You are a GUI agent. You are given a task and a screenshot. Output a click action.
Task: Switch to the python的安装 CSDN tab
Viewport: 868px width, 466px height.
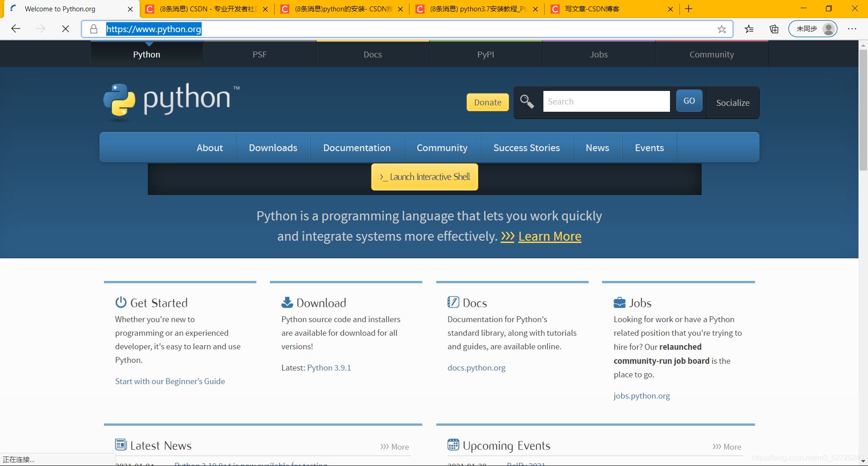[343, 9]
